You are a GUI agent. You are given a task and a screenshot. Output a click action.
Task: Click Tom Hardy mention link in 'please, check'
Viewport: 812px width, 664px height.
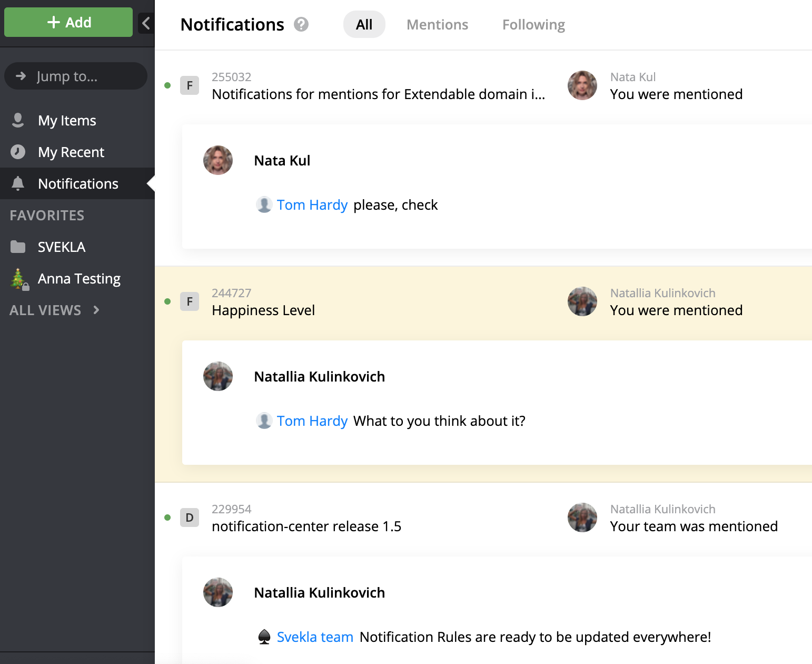pos(312,205)
